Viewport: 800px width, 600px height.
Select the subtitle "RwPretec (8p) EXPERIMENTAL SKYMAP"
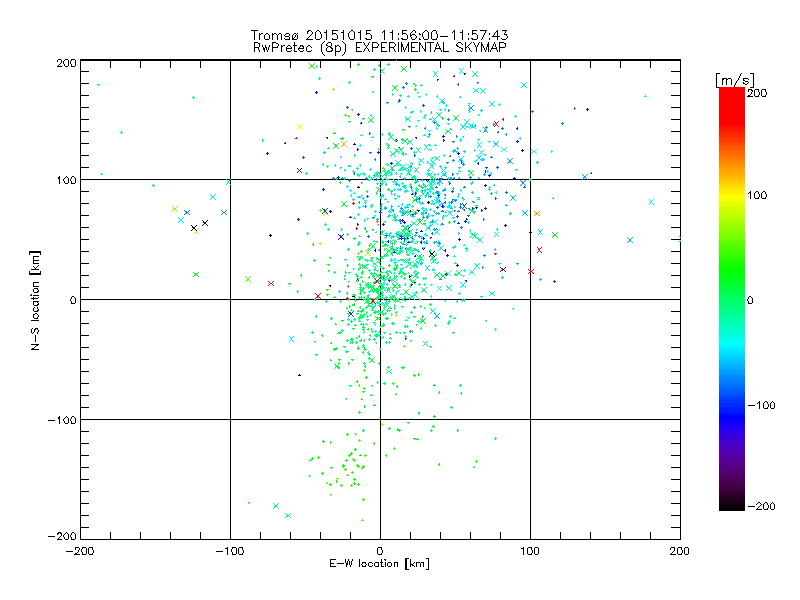click(x=379, y=47)
